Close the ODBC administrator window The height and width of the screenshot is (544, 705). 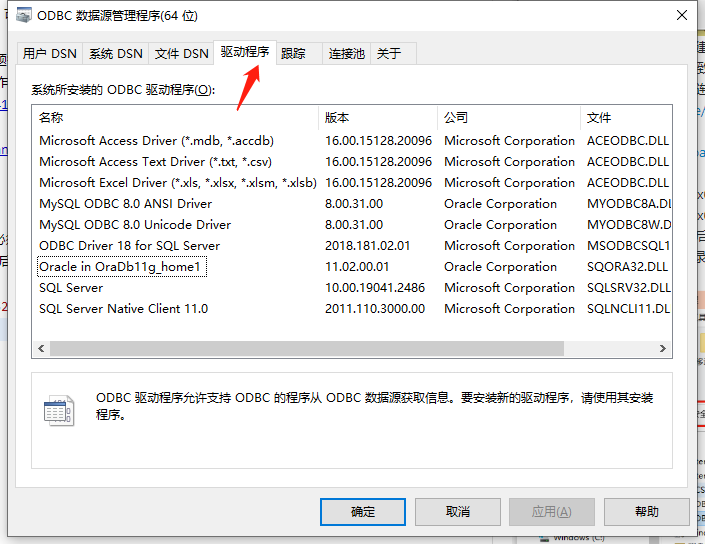coord(680,16)
